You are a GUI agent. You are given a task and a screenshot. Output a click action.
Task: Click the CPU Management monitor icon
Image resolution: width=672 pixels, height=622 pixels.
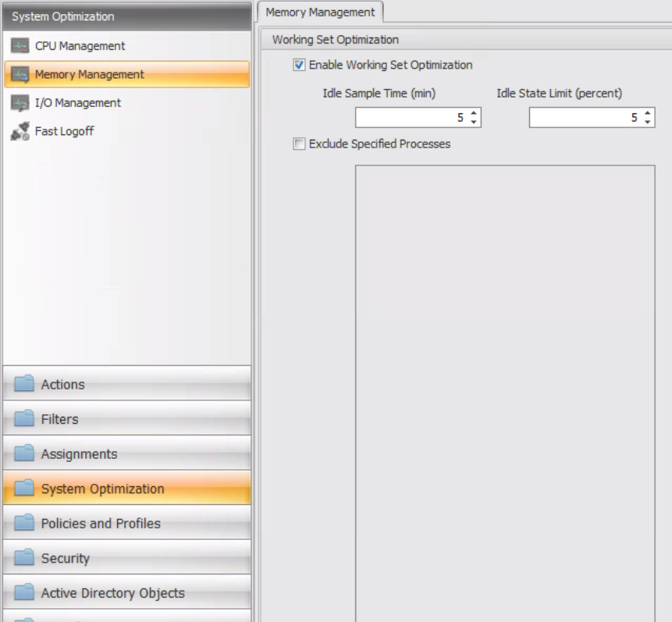(20, 45)
